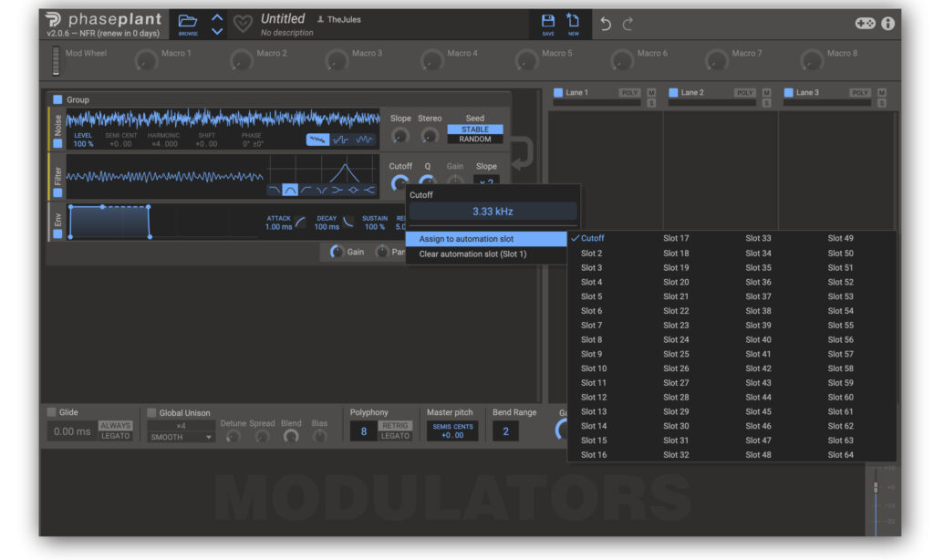Click the preset author person icon
This screenshot has width=934, height=560.
[320, 20]
